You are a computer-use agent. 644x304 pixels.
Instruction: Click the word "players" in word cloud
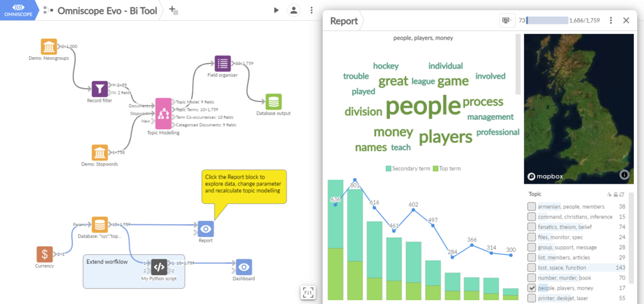446,137
